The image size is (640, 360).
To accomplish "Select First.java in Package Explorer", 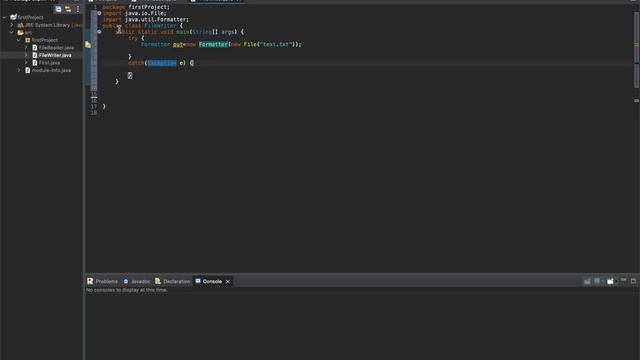I will pyautogui.click(x=49, y=63).
